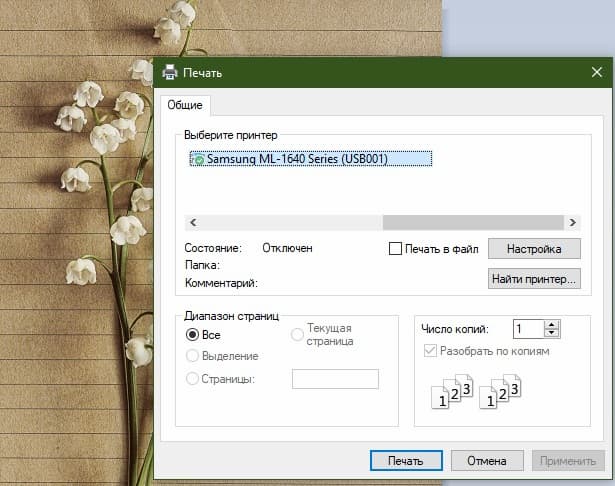615x486 pixels.
Task: Click the left arrow of printer list scrollbar
Action: (x=192, y=222)
